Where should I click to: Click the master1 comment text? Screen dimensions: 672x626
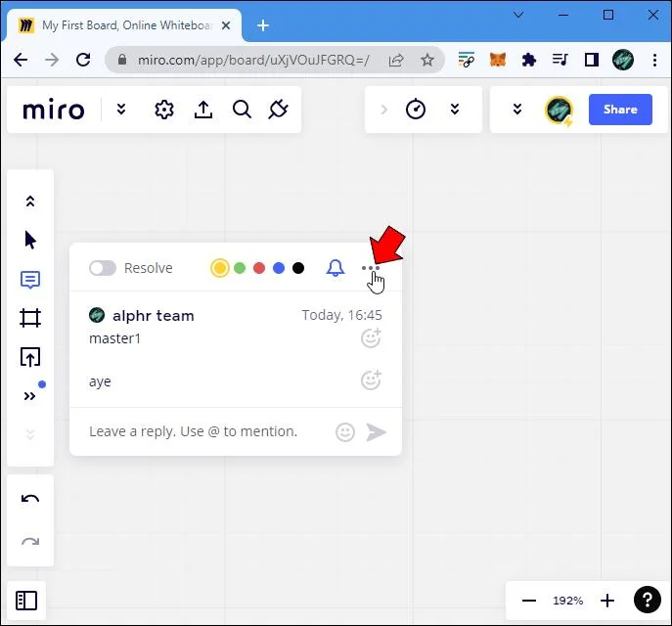tap(114, 338)
